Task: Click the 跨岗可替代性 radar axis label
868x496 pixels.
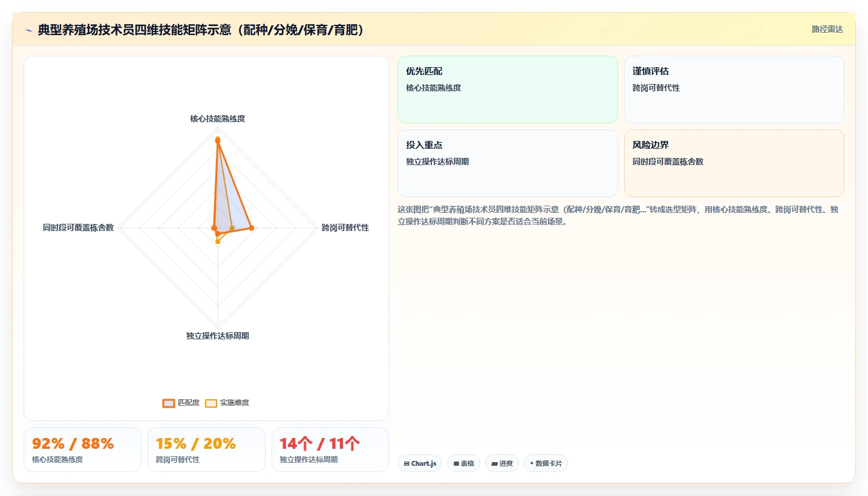Action: (345, 228)
